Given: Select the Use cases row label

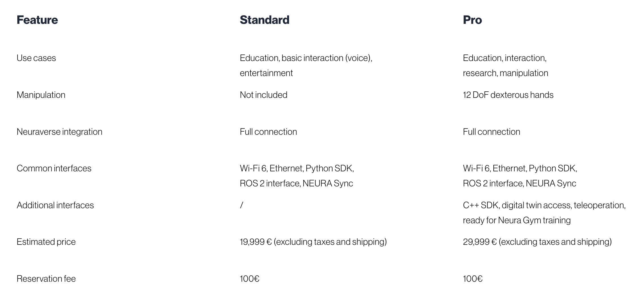Looking at the screenshot, I should click(36, 58).
